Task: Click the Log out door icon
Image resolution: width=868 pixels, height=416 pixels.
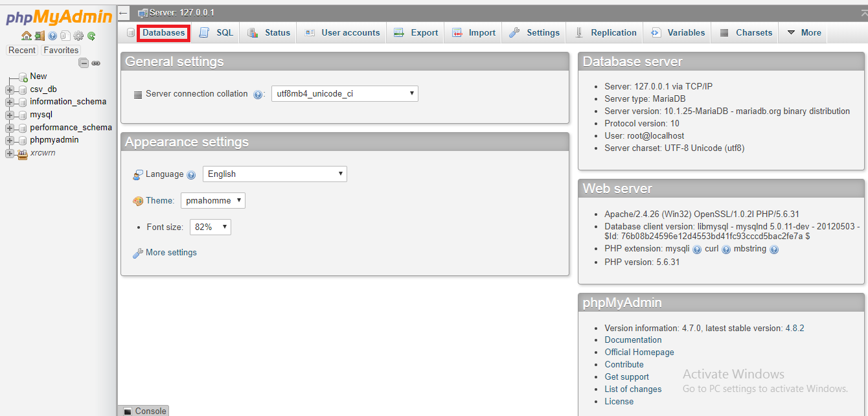Action: [x=40, y=36]
